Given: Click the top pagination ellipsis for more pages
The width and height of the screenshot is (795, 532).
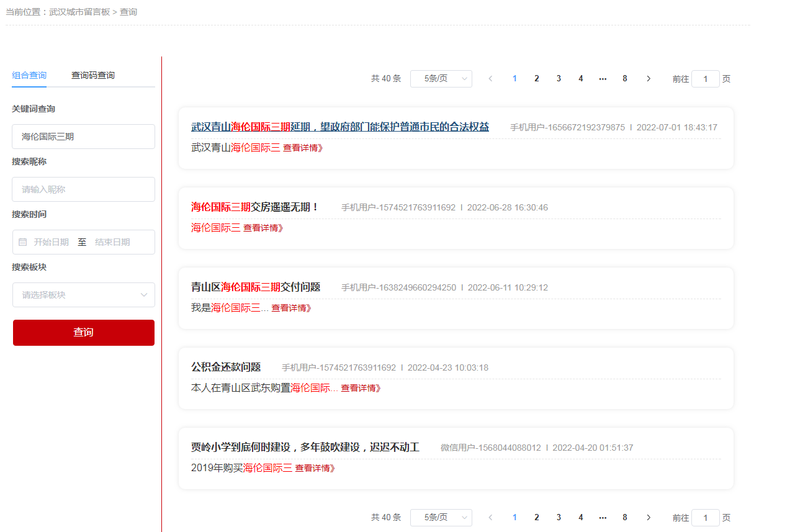Looking at the screenshot, I should pos(603,79).
